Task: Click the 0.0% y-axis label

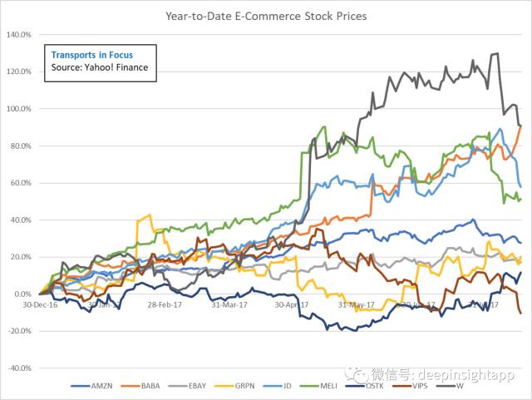Action: [x=22, y=294]
